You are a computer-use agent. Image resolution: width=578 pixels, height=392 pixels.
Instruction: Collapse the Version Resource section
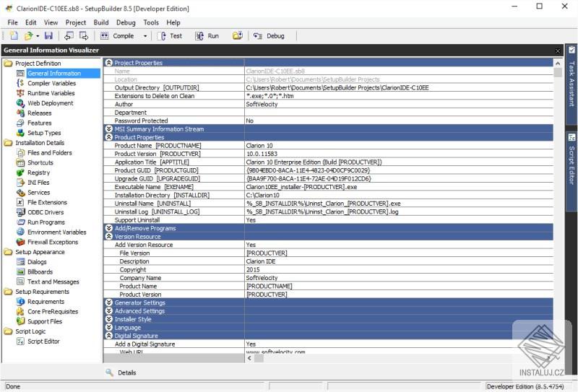(x=109, y=237)
